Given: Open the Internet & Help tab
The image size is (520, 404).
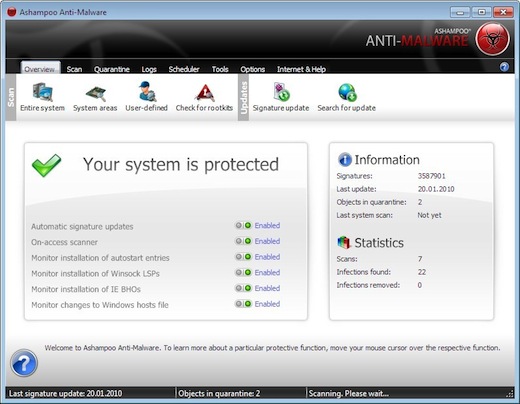Looking at the screenshot, I should point(301,69).
